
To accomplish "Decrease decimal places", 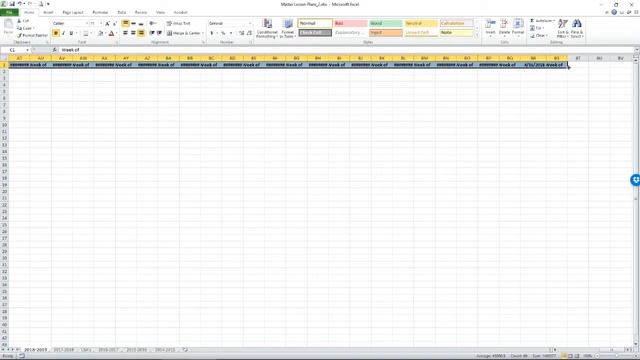I will (x=249, y=33).
